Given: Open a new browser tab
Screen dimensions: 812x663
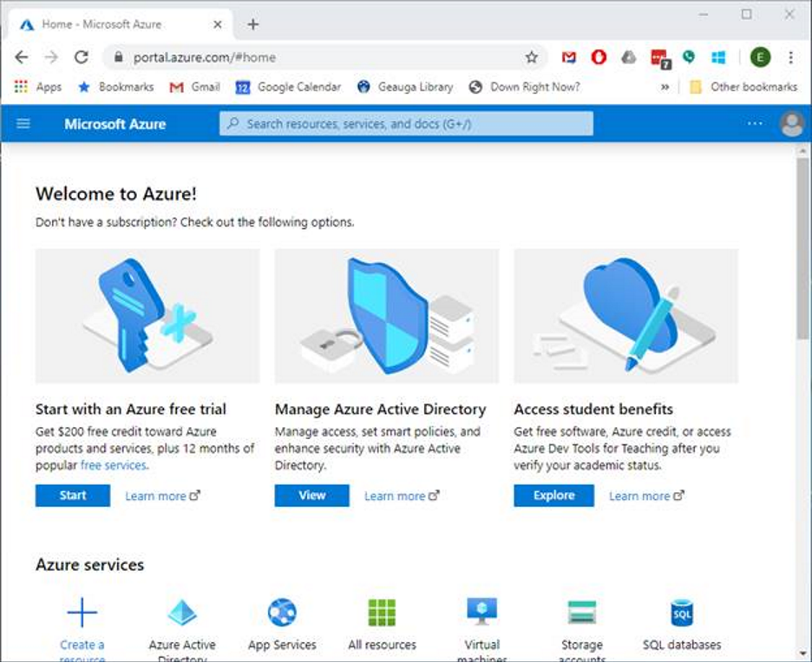Looking at the screenshot, I should click(x=253, y=24).
